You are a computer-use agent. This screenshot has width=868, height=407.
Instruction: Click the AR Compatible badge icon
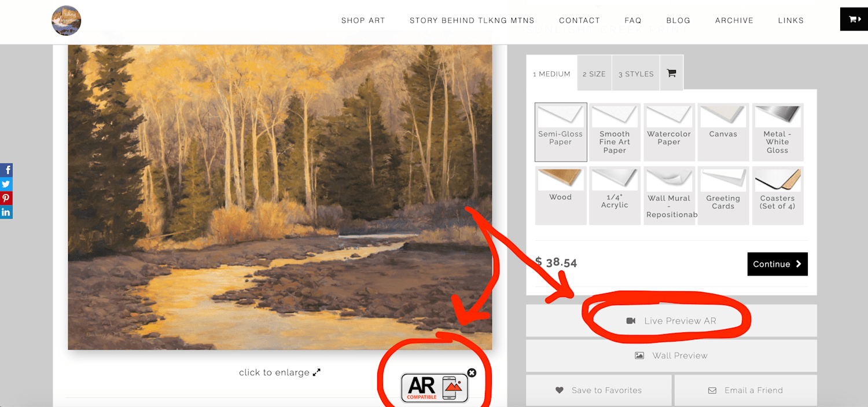click(434, 388)
